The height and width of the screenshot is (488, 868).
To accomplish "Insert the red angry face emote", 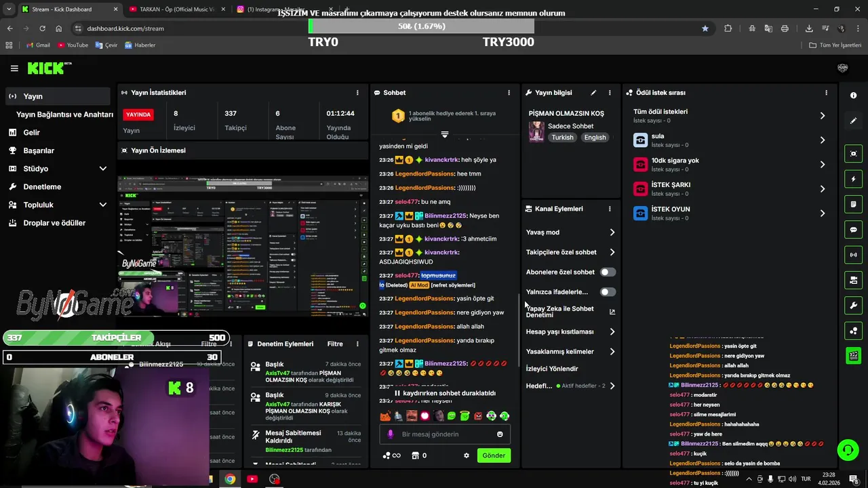I will (478, 415).
